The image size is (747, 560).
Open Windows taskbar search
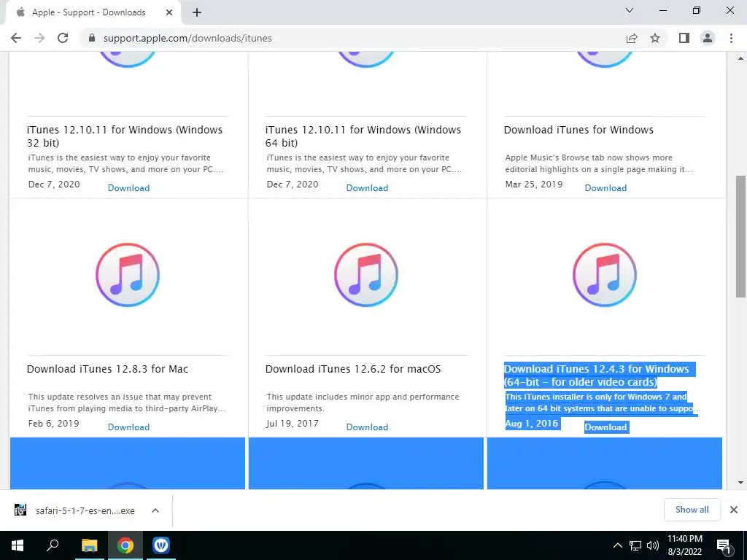(53, 545)
